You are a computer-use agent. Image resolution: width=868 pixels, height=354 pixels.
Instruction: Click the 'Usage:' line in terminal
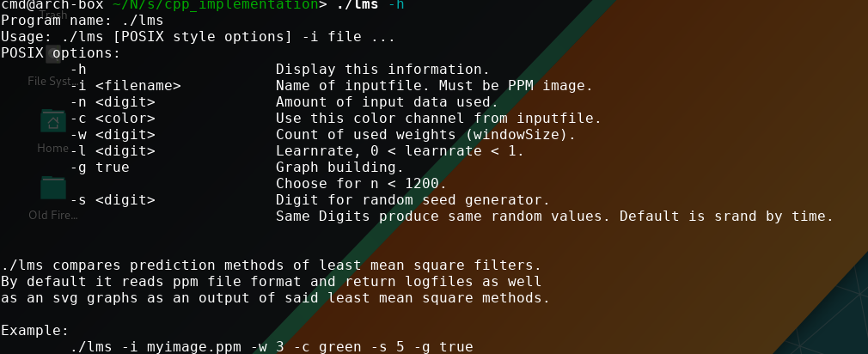pos(198,37)
